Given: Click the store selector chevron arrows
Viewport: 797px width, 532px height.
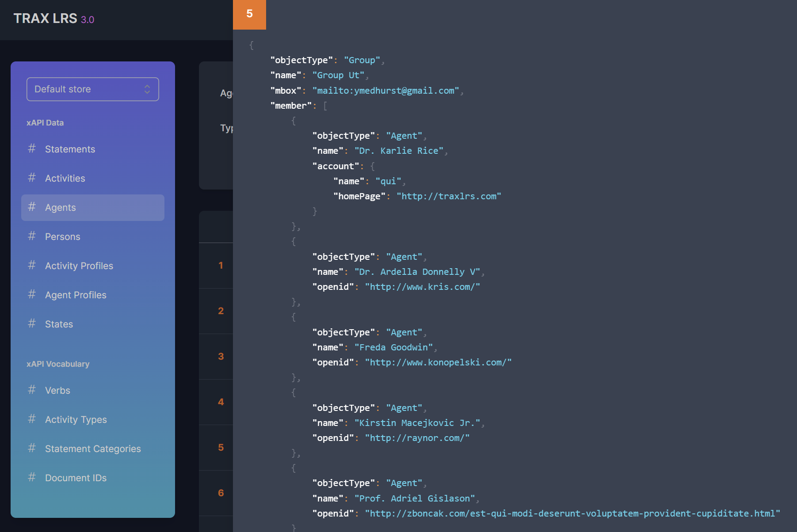Looking at the screenshot, I should 147,89.
